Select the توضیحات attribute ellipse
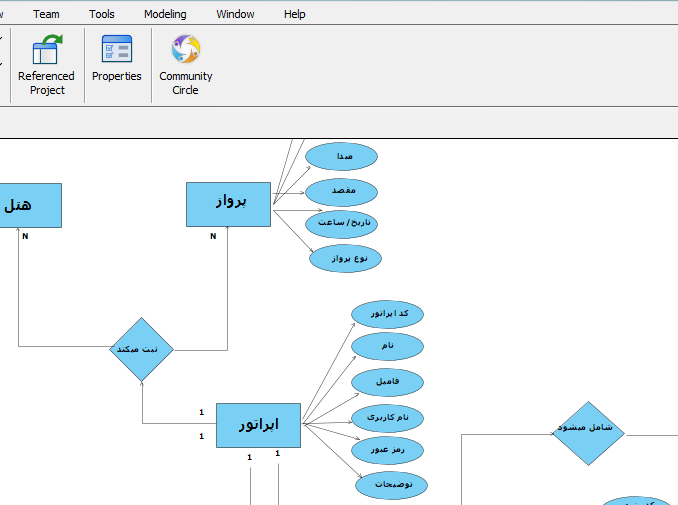 (x=392, y=485)
